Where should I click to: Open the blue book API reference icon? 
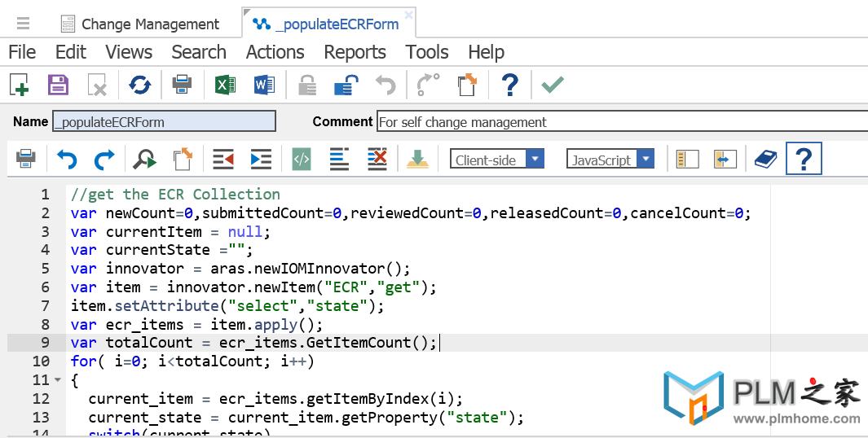point(765,160)
